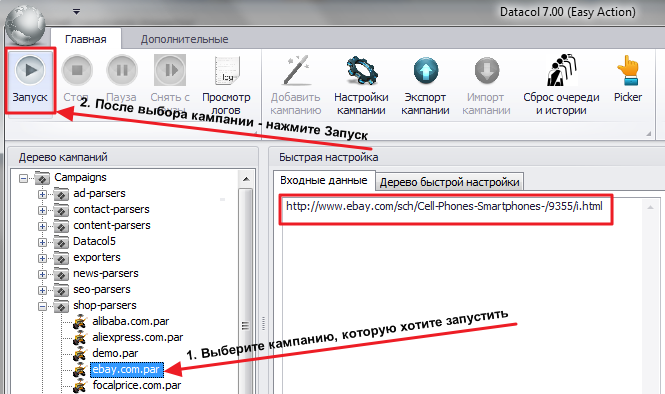
Task: Expand the Datacol5 folder
Action: [42, 242]
